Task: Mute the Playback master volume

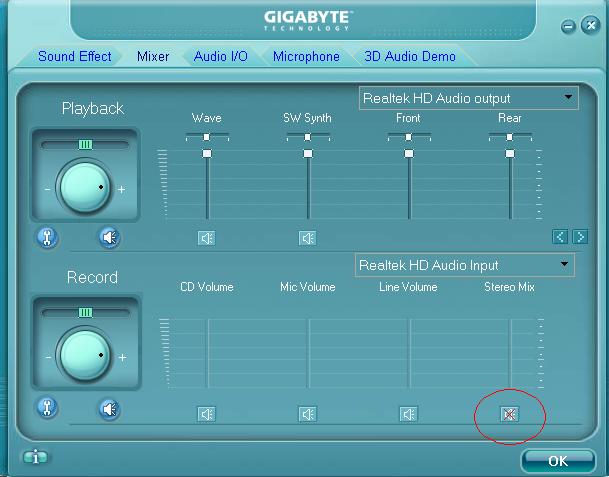Action: click(x=109, y=237)
